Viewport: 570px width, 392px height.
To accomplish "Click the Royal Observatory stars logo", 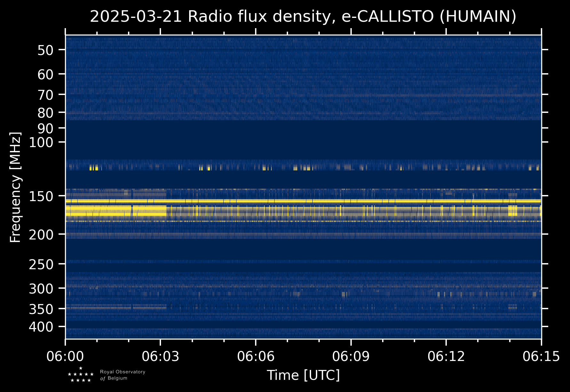I will [x=81, y=375].
